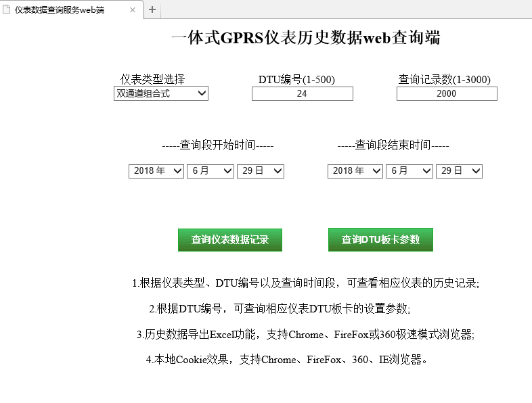Expand the end time year dropdown
The height and width of the screenshot is (403, 532).
355,171
